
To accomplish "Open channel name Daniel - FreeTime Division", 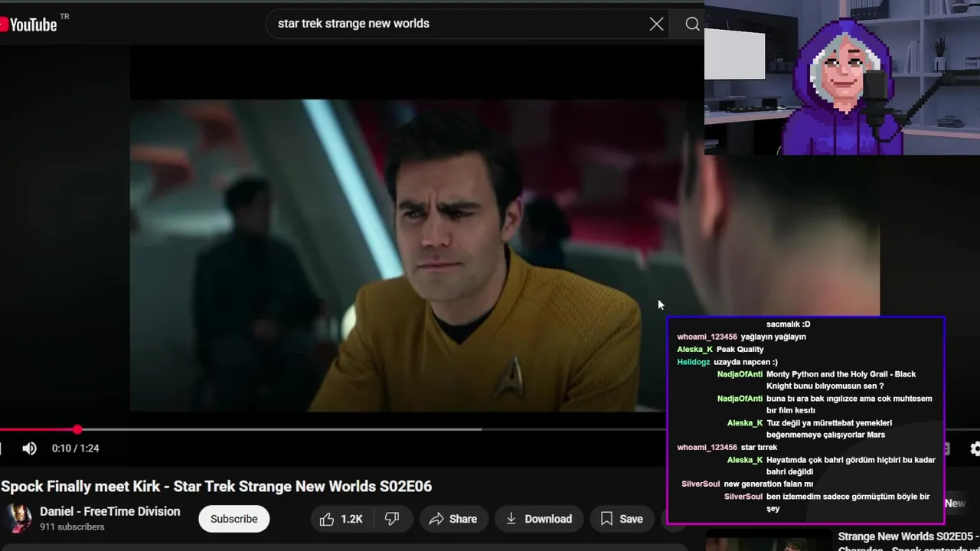I will point(110,511).
